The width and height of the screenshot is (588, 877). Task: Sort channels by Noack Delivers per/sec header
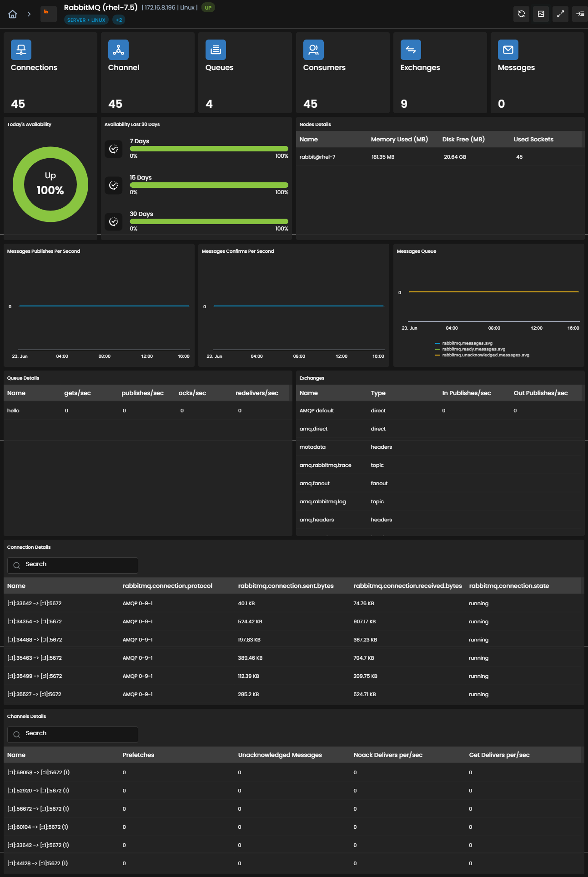point(388,755)
